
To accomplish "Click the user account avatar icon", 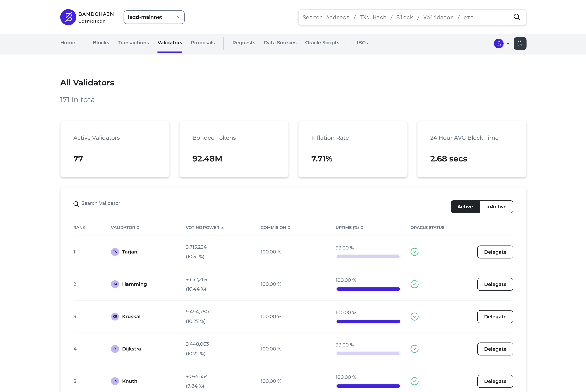I will point(499,44).
